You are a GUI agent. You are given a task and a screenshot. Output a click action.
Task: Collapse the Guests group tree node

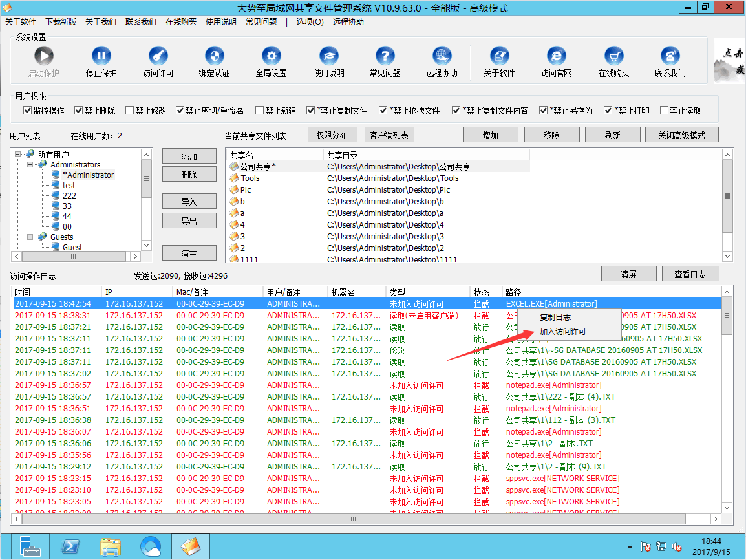pyautogui.click(x=30, y=237)
